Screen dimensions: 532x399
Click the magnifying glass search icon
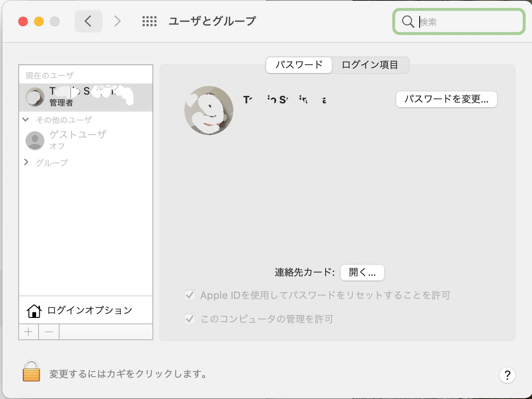click(x=408, y=21)
